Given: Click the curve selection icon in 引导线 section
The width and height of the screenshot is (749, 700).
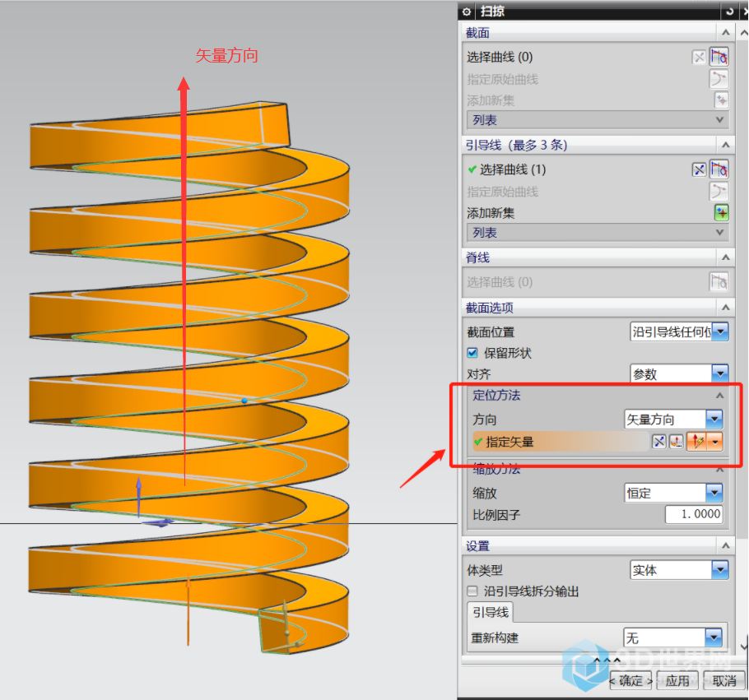Looking at the screenshot, I should pos(719,169).
